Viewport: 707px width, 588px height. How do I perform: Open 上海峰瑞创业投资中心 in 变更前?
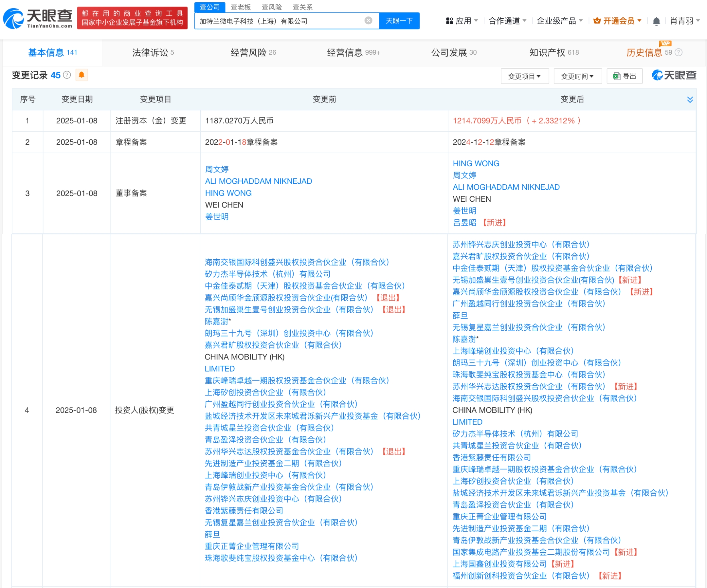(x=265, y=475)
